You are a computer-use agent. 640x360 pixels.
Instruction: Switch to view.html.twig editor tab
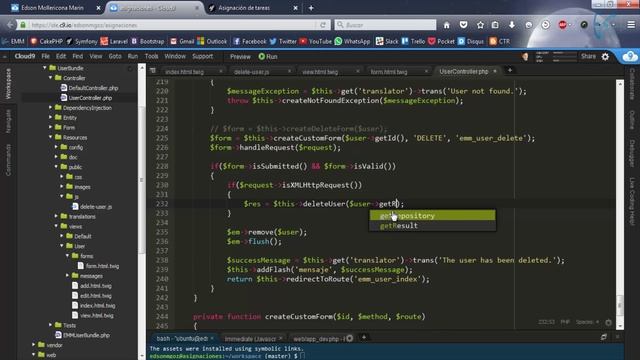click(320, 71)
